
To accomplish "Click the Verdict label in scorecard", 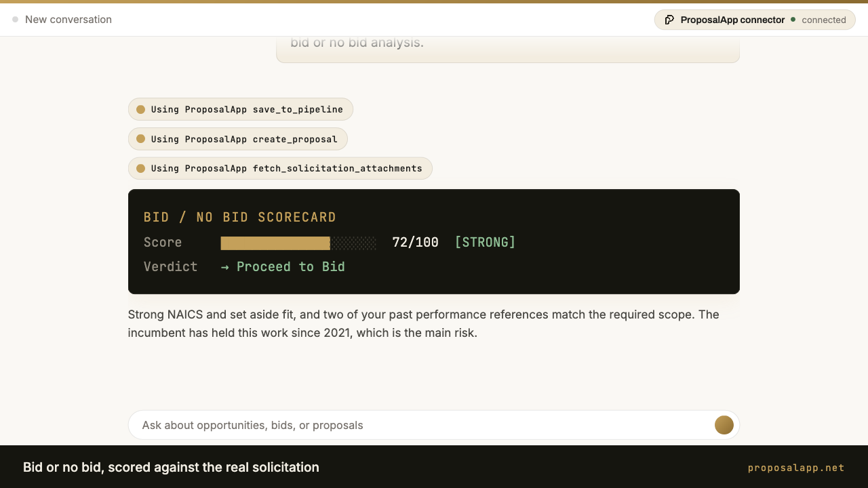I will pyautogui.click(x=170, y=266).
